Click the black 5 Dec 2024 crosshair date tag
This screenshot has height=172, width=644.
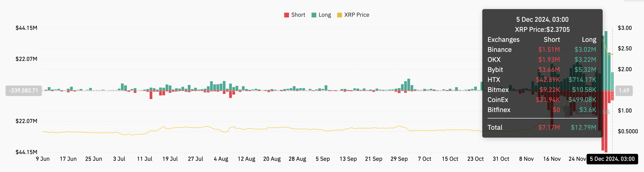pos(612,159)
